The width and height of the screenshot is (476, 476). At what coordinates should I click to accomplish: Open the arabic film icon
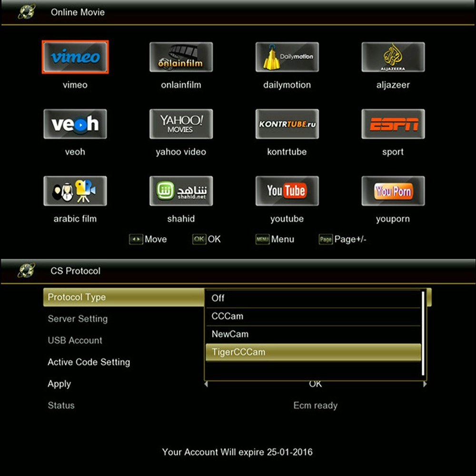(75, 191)
